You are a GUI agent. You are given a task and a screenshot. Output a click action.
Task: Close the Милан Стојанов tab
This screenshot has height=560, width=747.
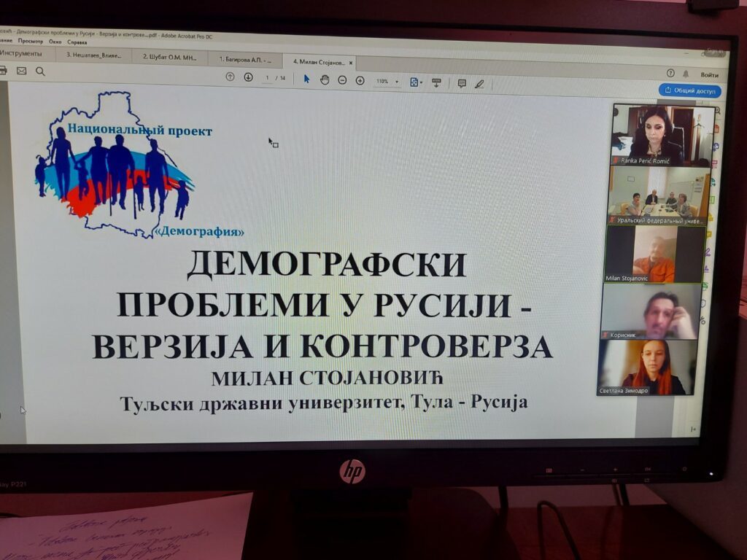tap(351, 63)
